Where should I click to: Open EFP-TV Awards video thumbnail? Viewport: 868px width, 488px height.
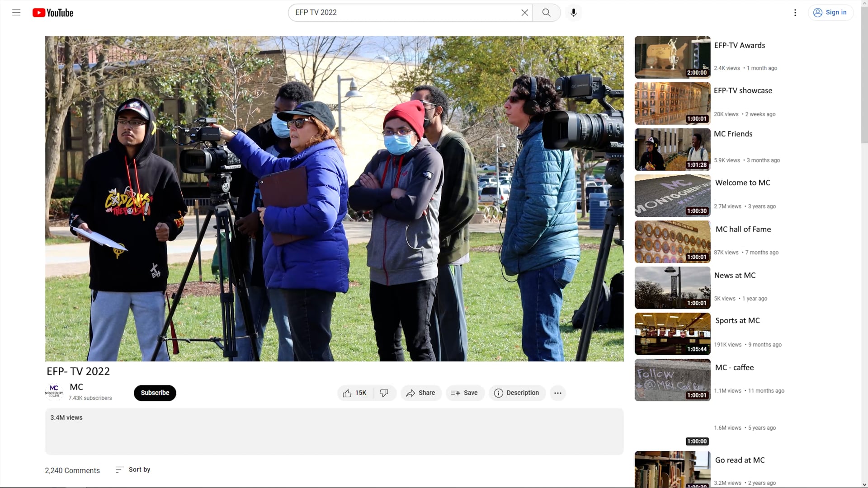pyautogui.click(x=672, y=57)
